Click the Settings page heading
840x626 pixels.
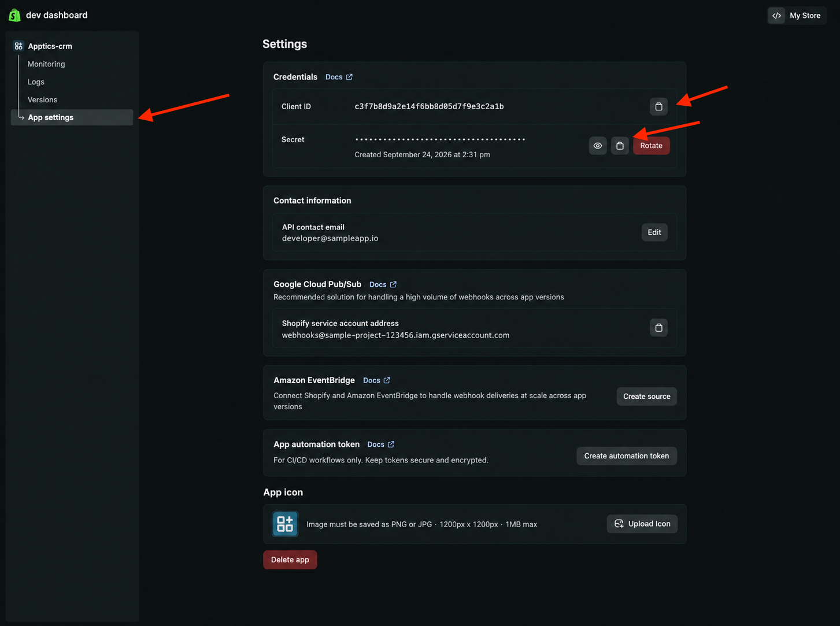click(x=284, y=44)
